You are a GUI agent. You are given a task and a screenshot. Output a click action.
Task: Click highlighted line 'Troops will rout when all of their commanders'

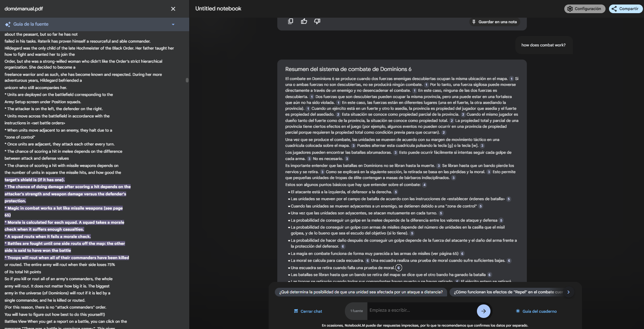click(x=67, y=258)
